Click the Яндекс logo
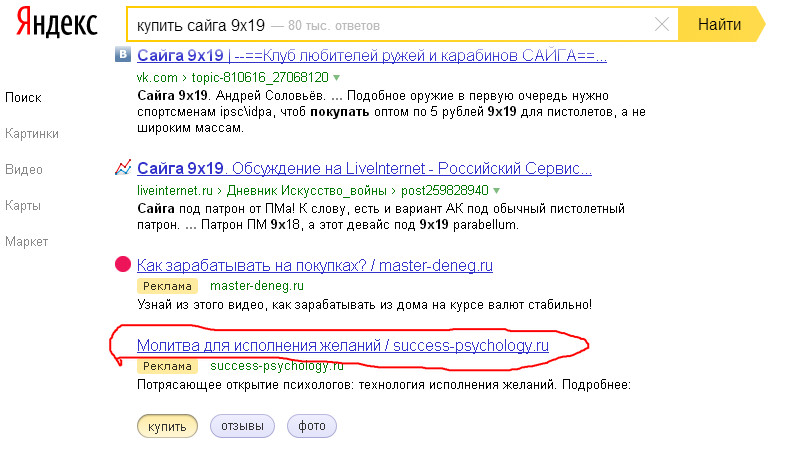The image size is (792, 453). [x=56, y=24]
